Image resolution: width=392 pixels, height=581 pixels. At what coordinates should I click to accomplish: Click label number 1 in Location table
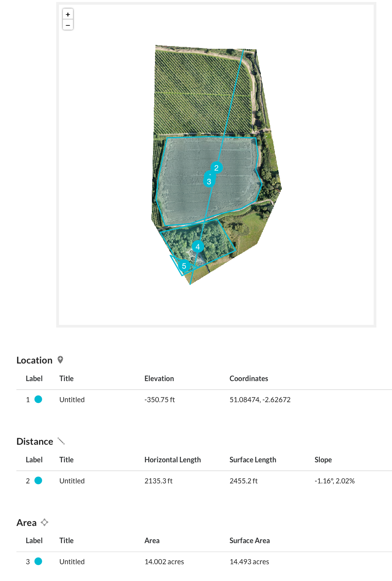28,400
